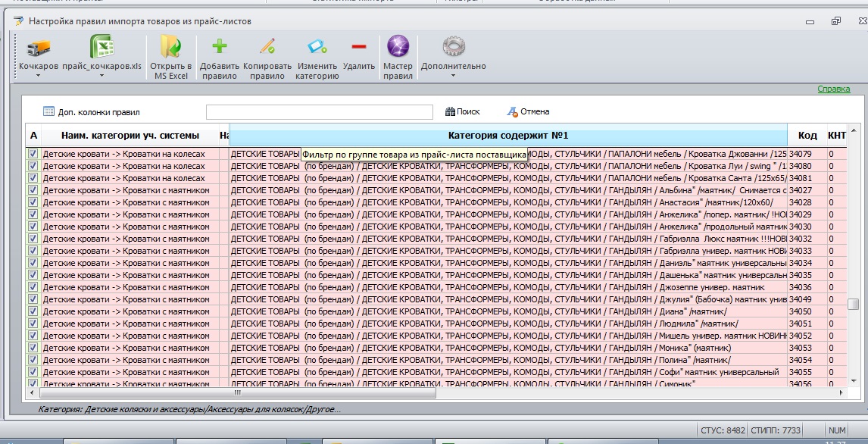The width and height of the screenshot is (868, 444).
Task: Select the Дашенька маятник rule cell
Action: click(508, 274)
